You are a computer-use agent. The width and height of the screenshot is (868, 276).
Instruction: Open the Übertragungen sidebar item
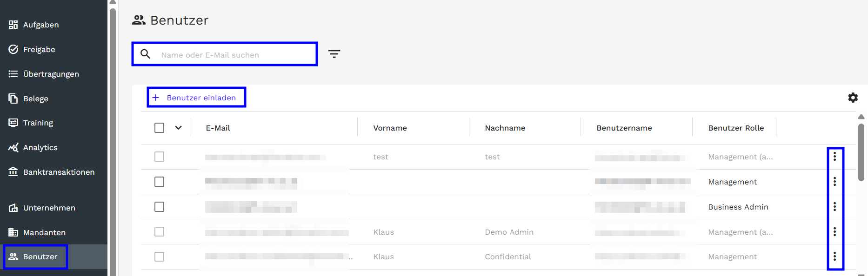(x=51, y=74)
